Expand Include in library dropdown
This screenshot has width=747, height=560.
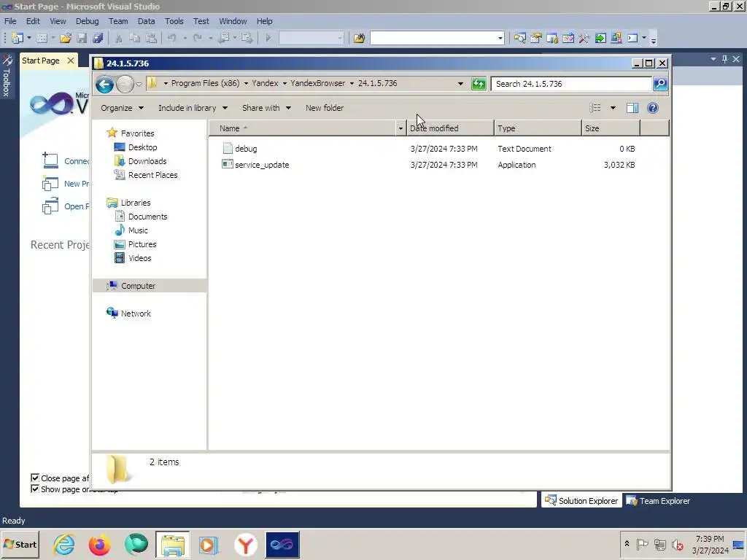[193, 108]
